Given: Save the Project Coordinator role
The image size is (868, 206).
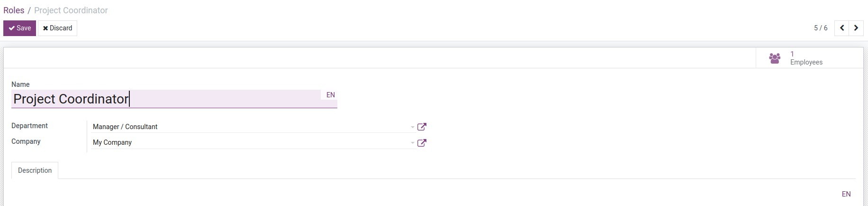Looking at the screenshot, I should (x=20, y=28).
